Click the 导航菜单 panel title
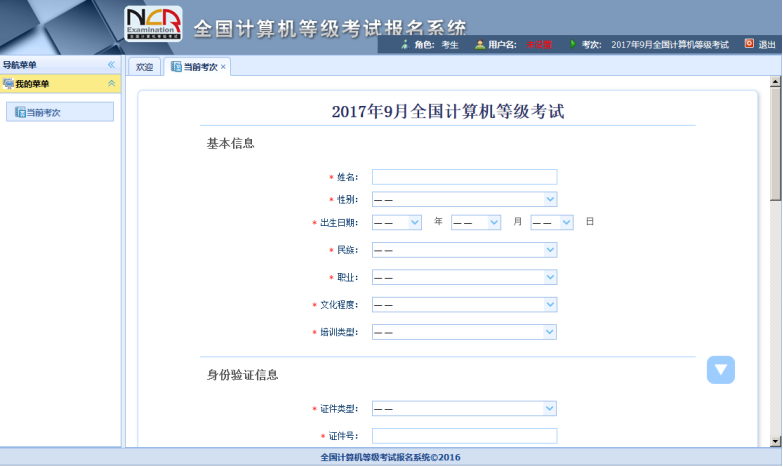The height and width of the screenshot is (467, 783). [x=19, y=65]
